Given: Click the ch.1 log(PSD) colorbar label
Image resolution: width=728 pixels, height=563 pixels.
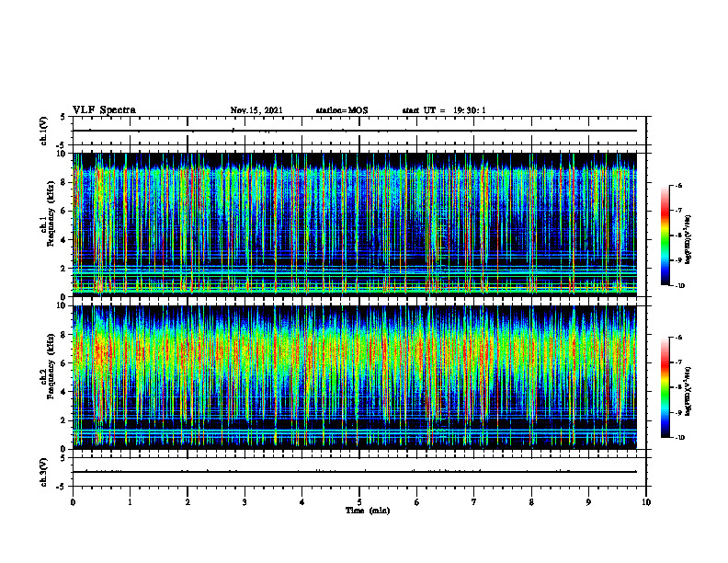Looking at the screenshot, I should coord(689,240).
